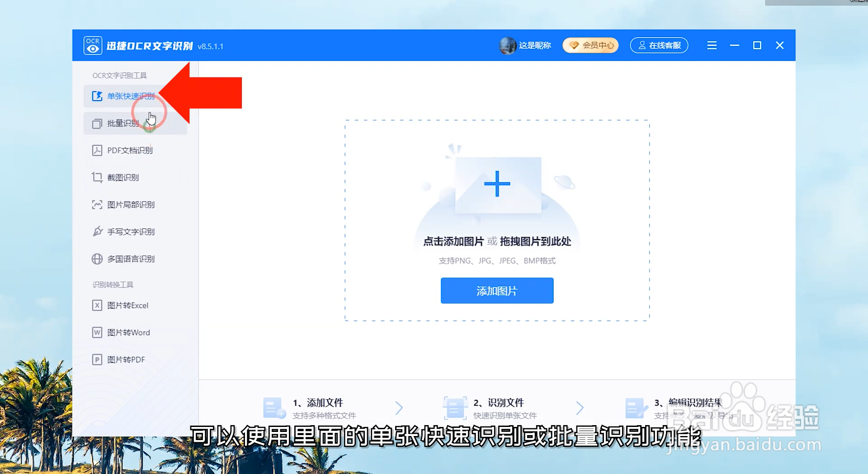Click the PDF文档识别 document icon
This screenshot has height=474, width=868.
(x=97, y=150)
